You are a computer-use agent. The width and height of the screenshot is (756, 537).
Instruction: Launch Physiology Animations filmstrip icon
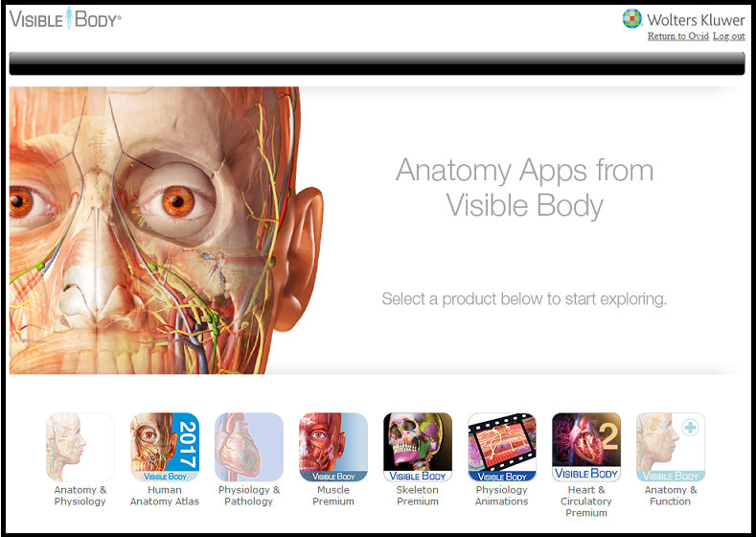[x=502, y=447]
